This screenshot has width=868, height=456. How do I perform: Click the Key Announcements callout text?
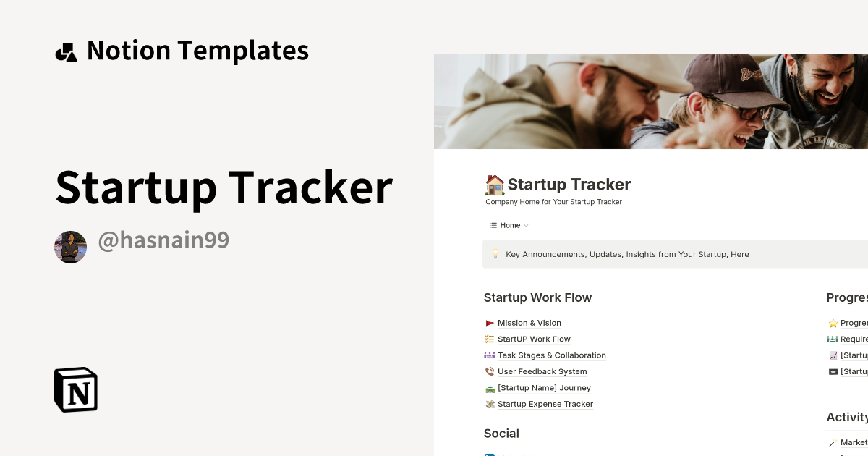pos(627,254)
